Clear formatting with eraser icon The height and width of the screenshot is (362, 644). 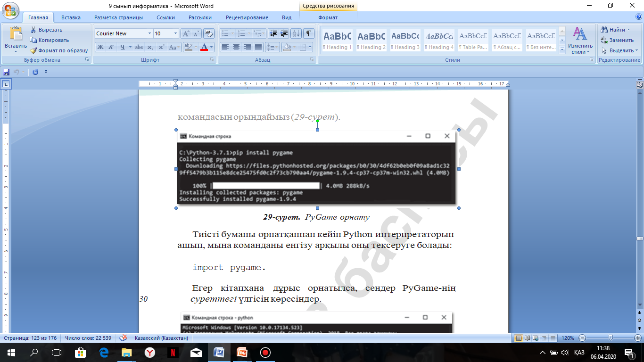click(209, 33)
